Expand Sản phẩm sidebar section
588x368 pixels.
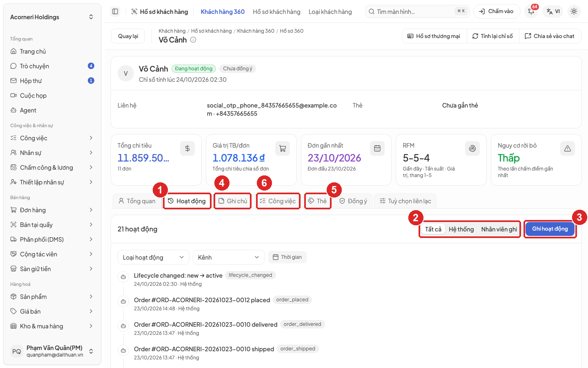52,297
